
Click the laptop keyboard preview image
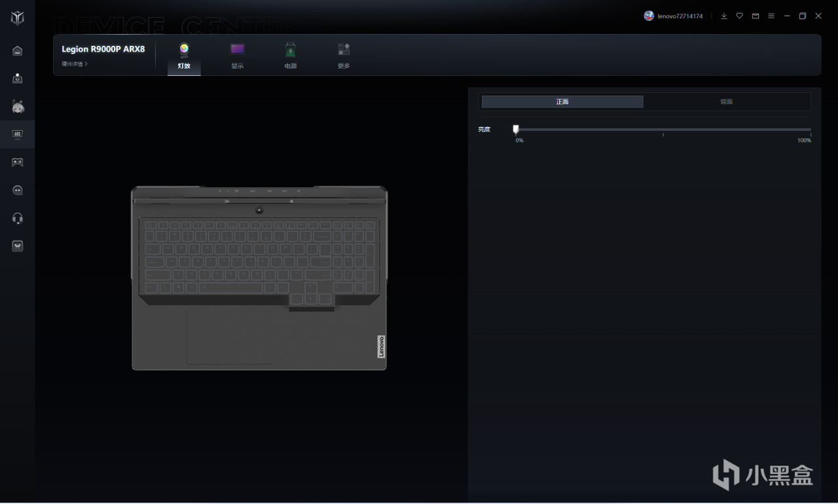point(259,278)
